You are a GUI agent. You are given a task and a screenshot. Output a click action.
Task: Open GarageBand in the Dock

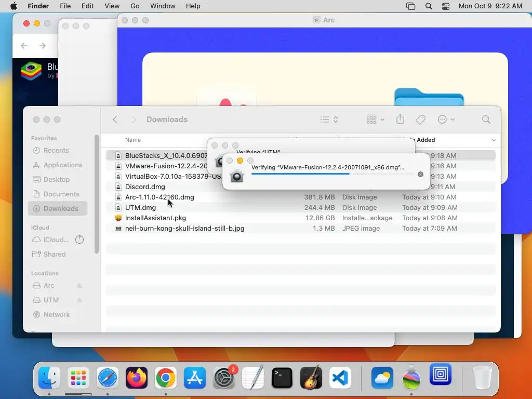[311, 378]
